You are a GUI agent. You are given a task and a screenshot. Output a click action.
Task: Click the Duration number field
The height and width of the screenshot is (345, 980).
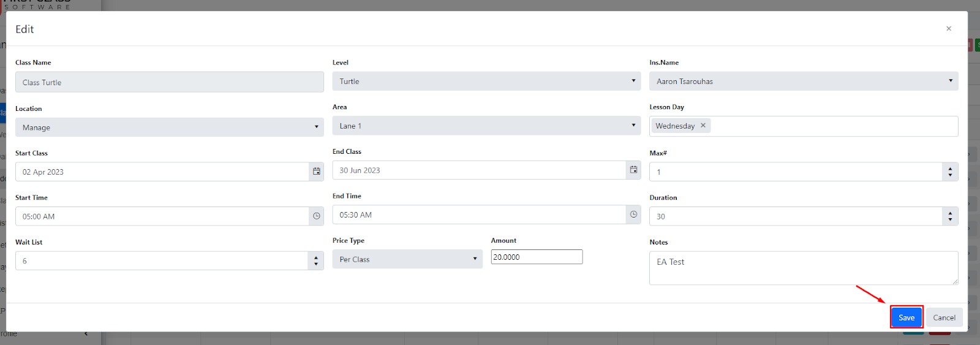coord(796,216)
